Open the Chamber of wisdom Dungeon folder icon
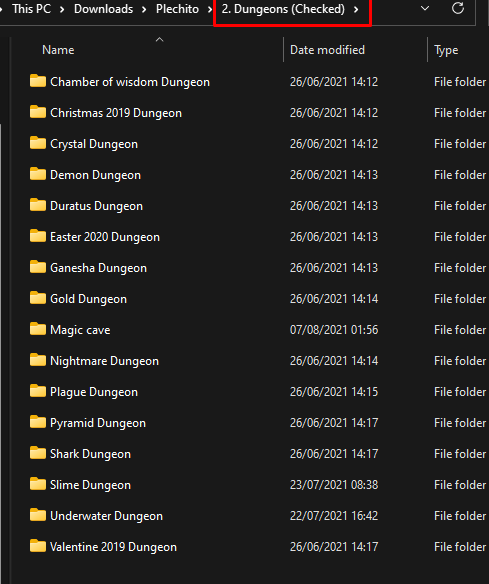Screen dimensions: 489x584 pyautogui.click(x=38, y=81)
